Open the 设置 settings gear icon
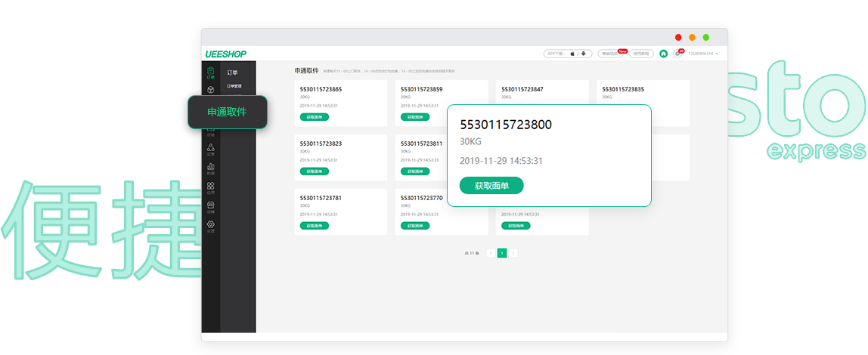868x355 pixels. 210,227
